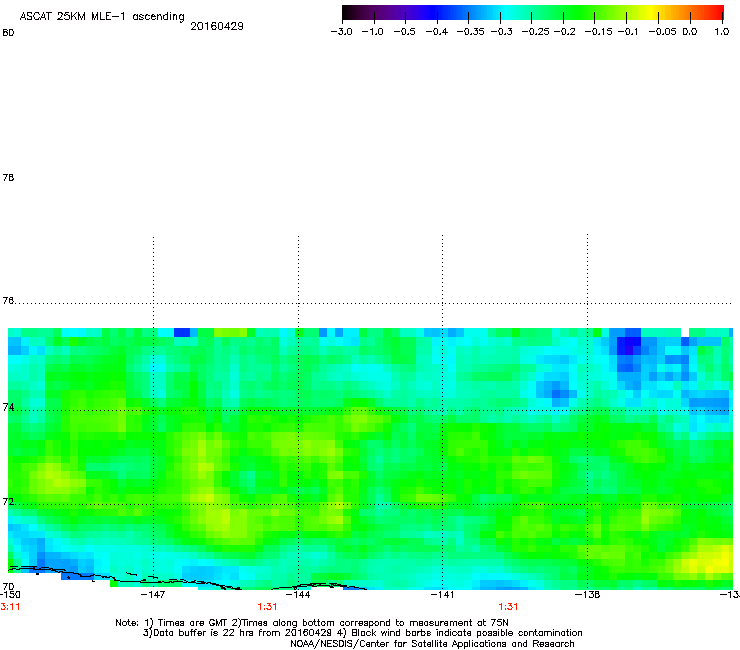The height and width of the screenshot is (650, 740).
Task: Click the colorbar label -0.15
Action: tap(598, 32)
